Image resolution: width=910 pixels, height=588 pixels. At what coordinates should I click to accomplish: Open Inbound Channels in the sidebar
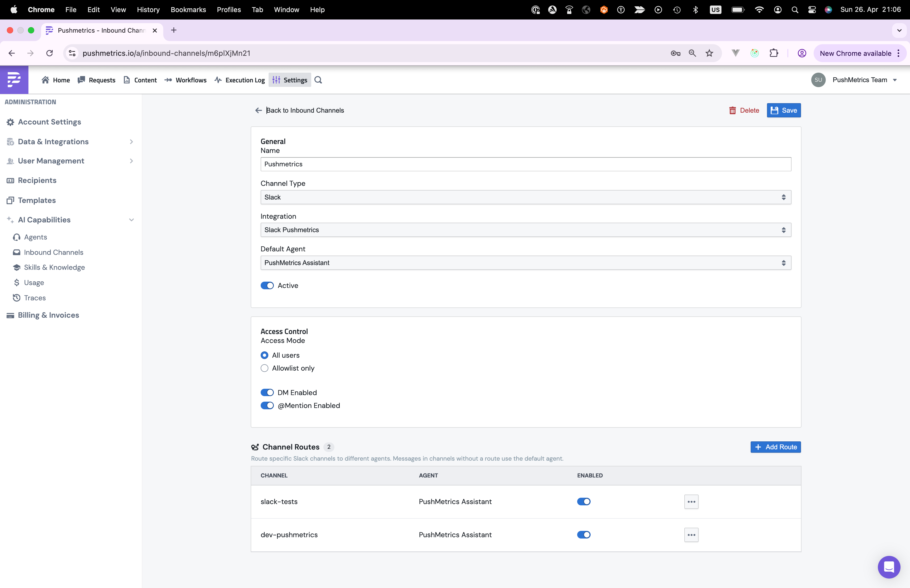click(53, 252)
